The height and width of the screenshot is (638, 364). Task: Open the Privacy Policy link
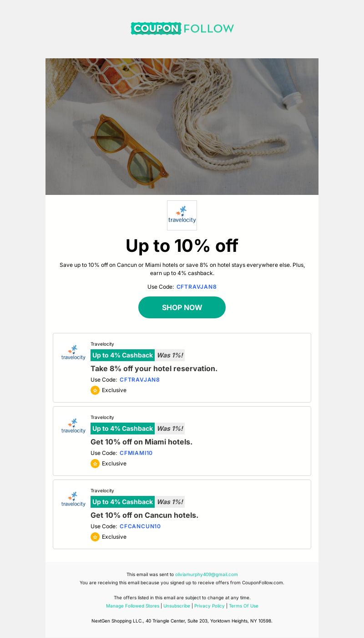(x=209, y=606)
